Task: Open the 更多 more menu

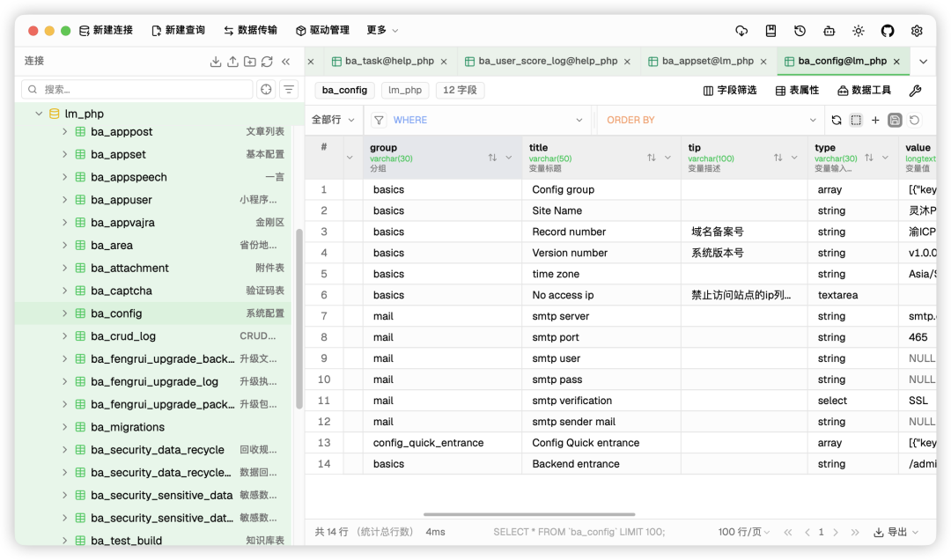Action: click(383, 30)
